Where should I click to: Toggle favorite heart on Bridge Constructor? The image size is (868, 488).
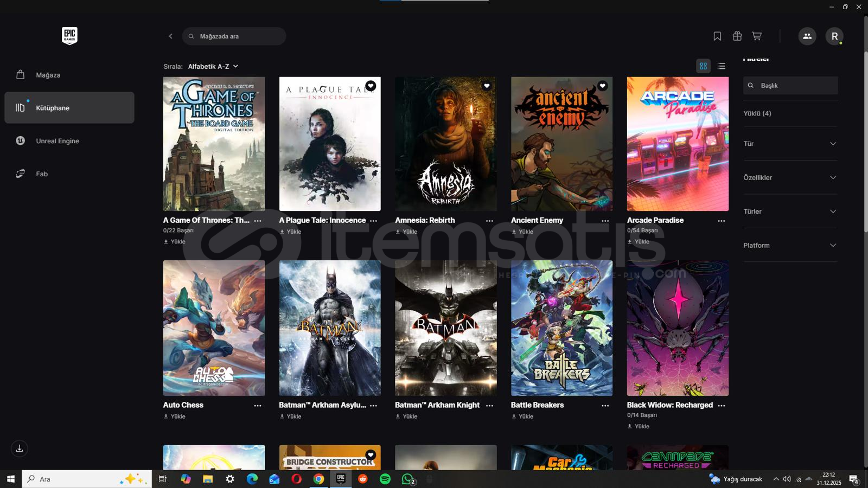coord(371,455)
